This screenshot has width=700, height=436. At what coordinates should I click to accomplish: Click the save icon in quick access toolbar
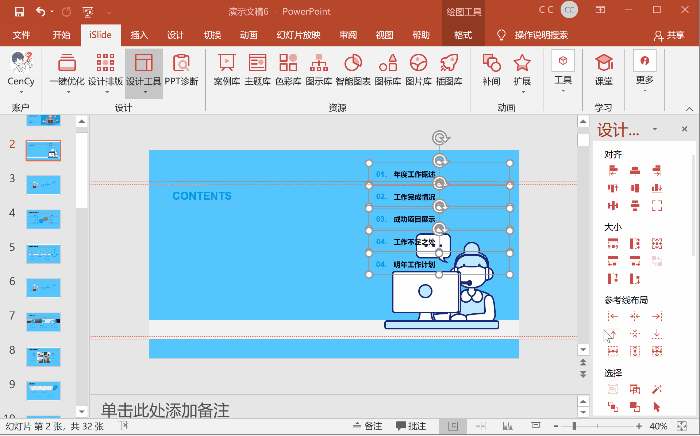15,11
